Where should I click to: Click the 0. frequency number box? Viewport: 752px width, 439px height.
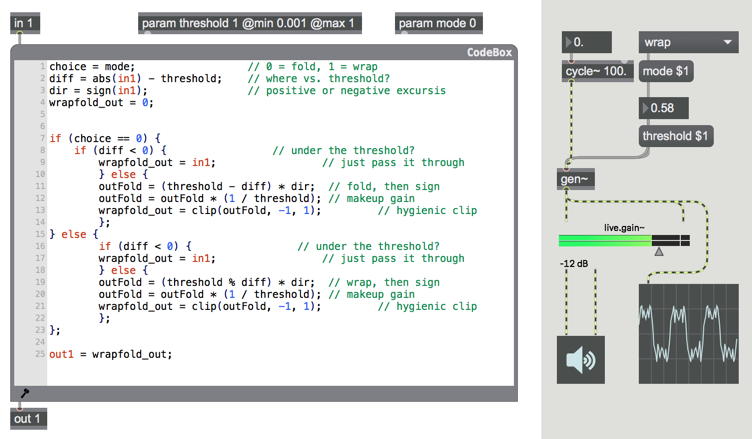(x=587, y=42)
